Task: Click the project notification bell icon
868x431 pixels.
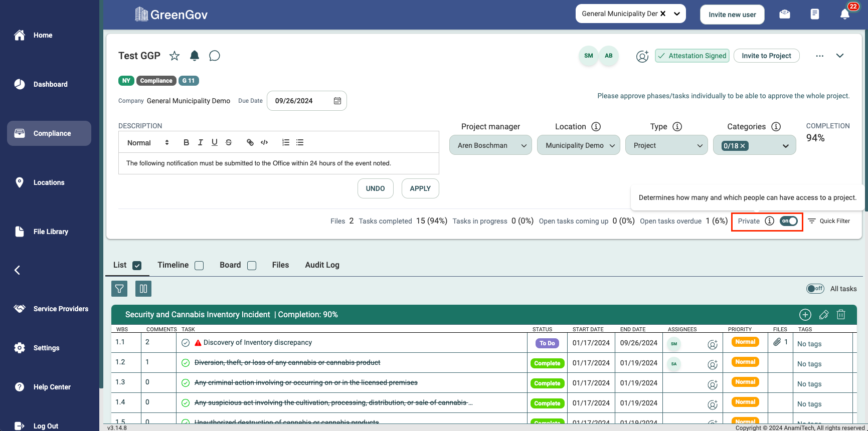Action: 195,56
